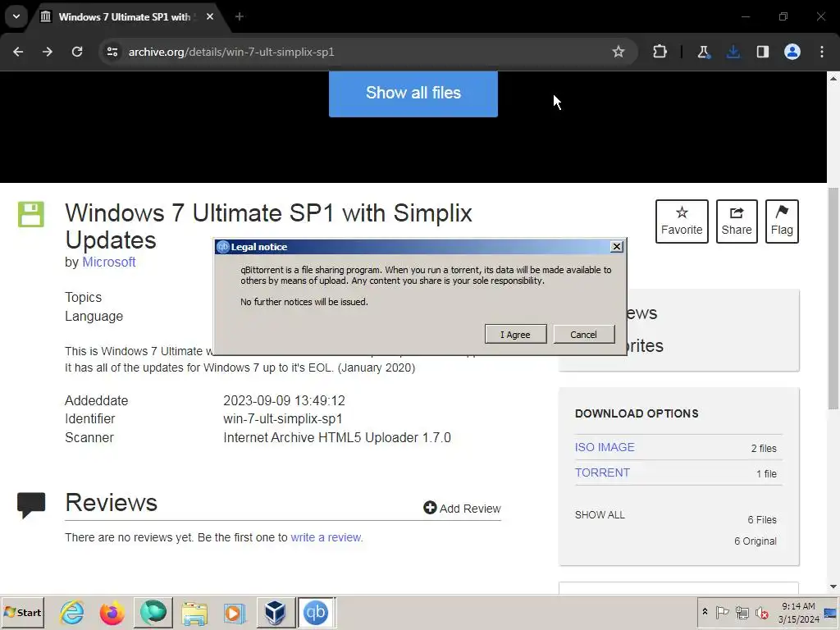Show hidden system tray icons
The image size is (840, 630).
tap(705, 612)
